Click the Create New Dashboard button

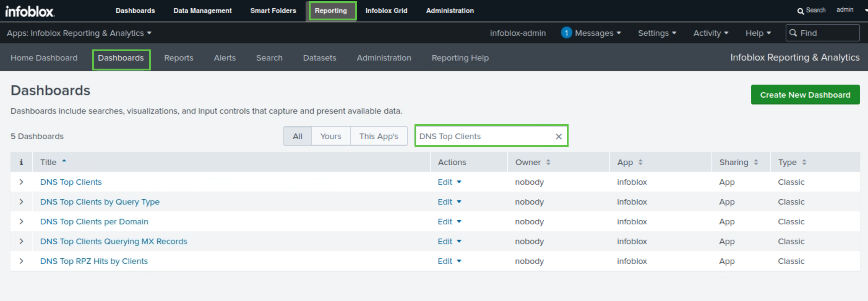pyautogui.click(x=805, y=95)
